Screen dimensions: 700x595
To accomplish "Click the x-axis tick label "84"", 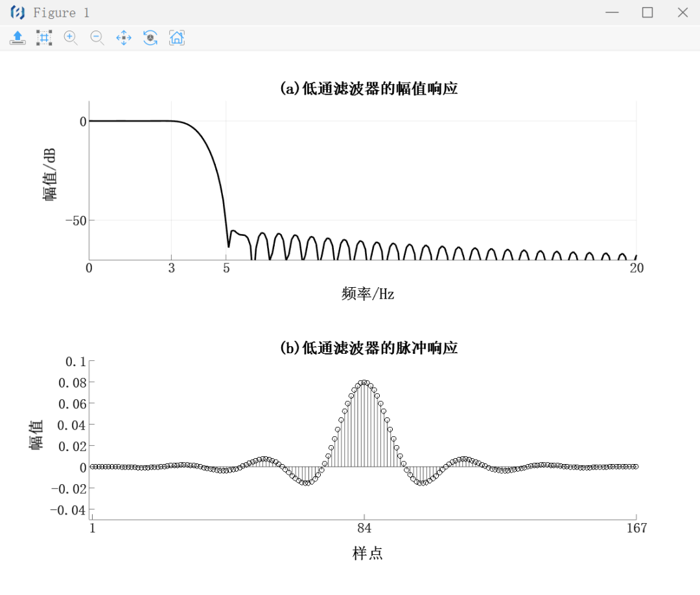I will pos(365,528).
